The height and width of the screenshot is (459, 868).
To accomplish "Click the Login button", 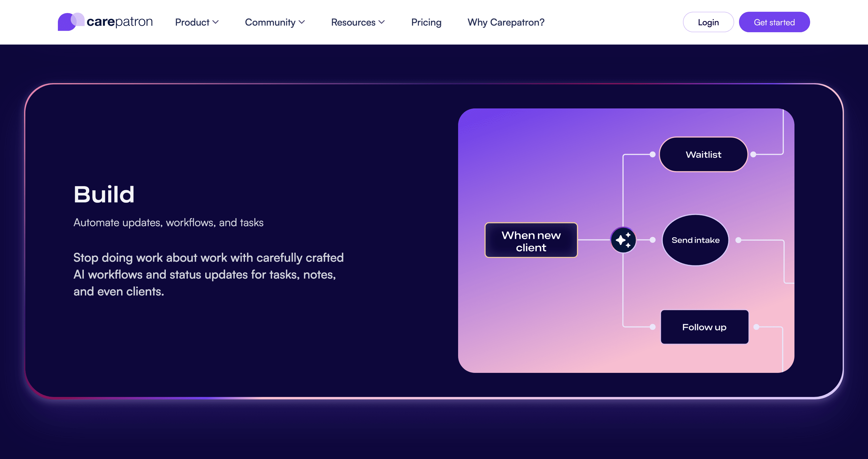I will point(708,22).
